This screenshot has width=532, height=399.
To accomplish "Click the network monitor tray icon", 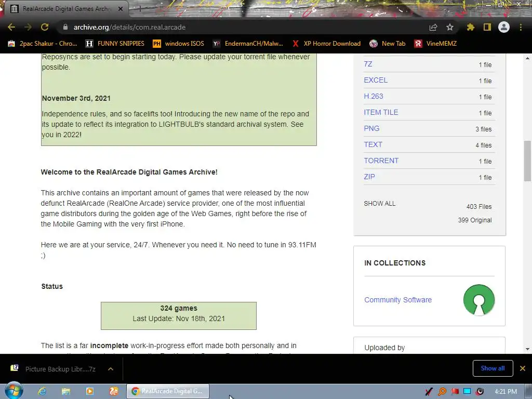I will click(467, 392).
